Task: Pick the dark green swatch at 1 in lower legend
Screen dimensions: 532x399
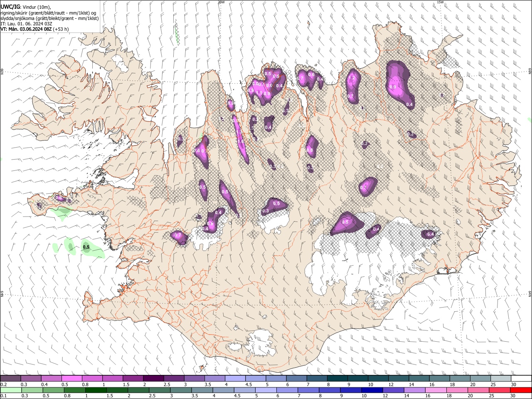Action: pos(96,390)
